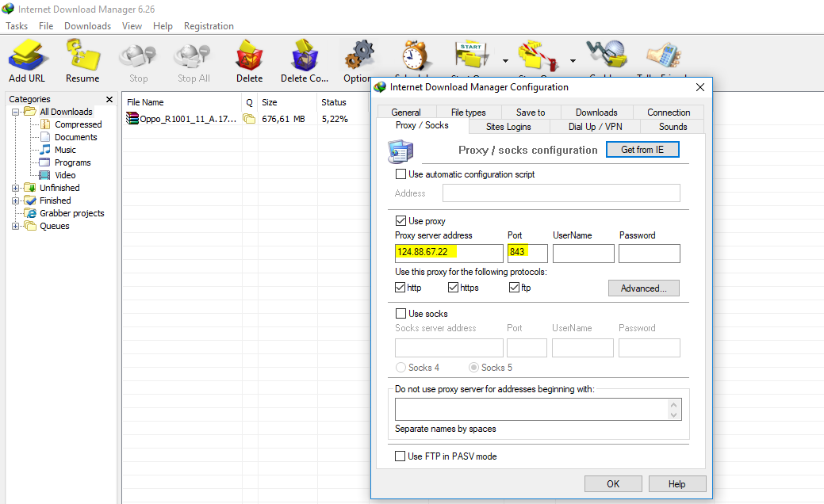824x504 pixels.
Task: Click the Start Queue toolbar icon
Action: click(x=471, y=55)
